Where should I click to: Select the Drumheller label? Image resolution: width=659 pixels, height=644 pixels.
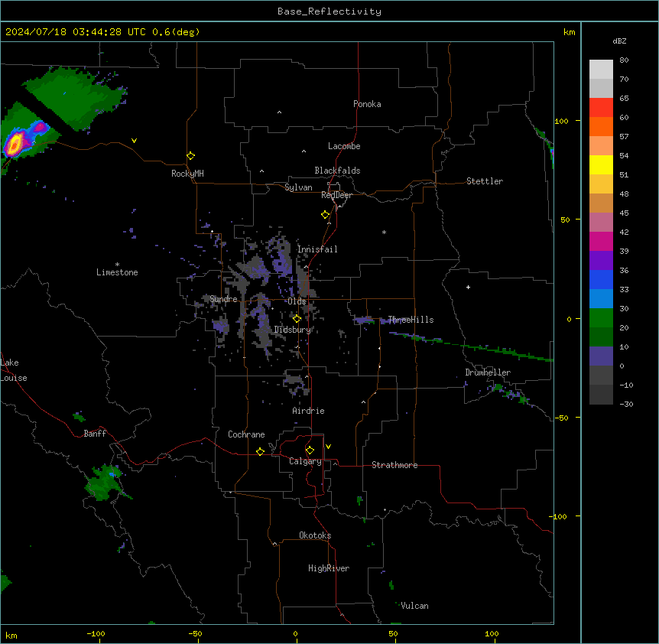point(488,372)
